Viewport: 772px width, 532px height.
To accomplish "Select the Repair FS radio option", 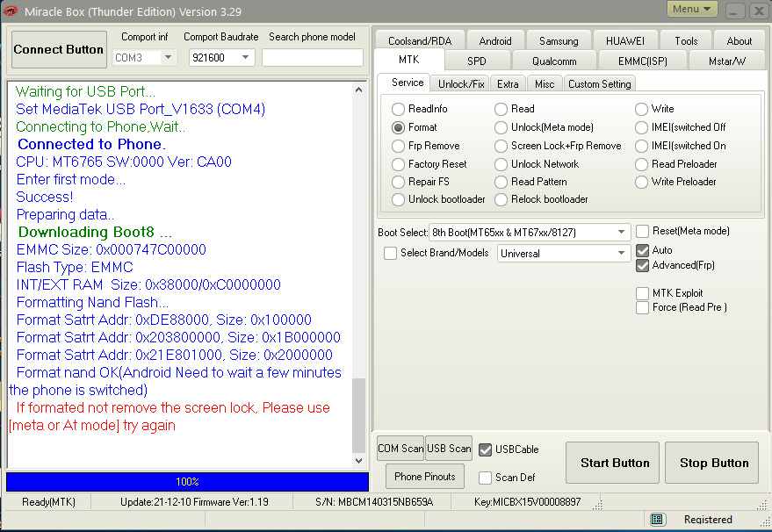I will (398, 182).
